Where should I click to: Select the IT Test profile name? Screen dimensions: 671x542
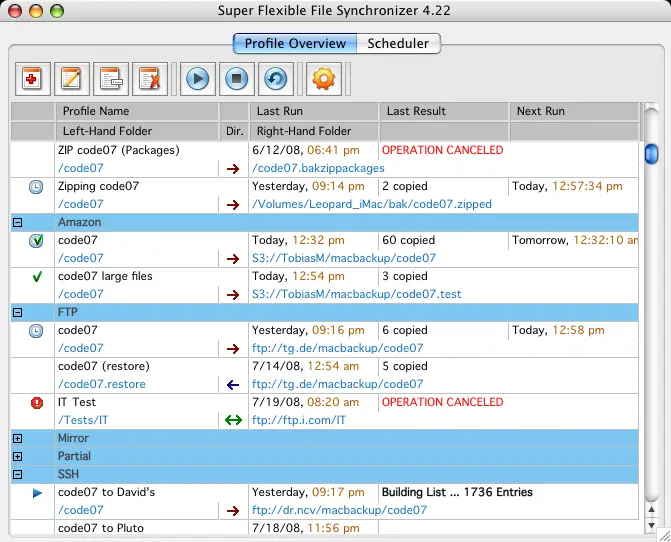pyautogui.click(x=77, y=402)
